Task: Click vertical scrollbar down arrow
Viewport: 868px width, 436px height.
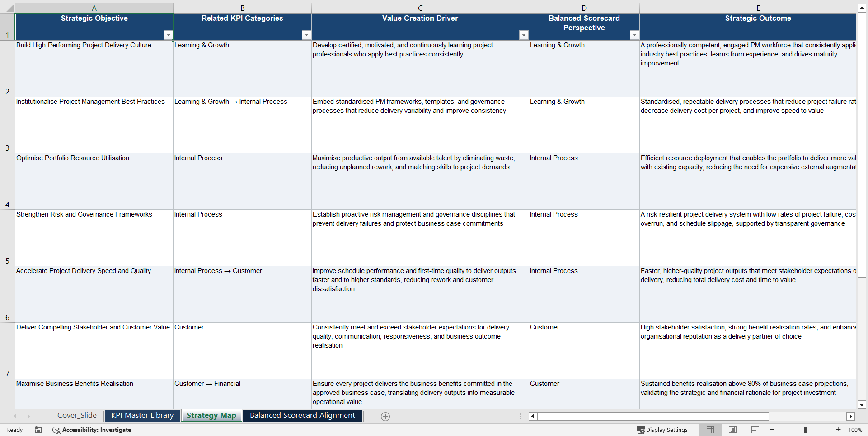Action: click(x=862, y=405)
